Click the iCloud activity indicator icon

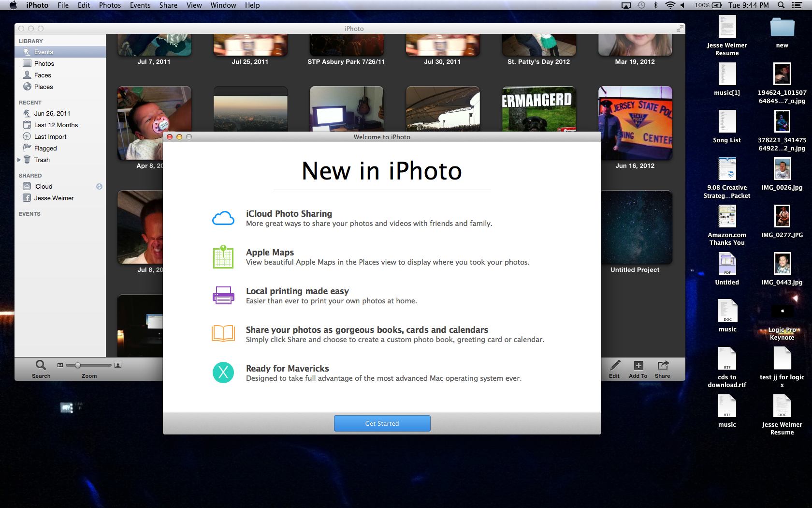(x=99, y=186)
